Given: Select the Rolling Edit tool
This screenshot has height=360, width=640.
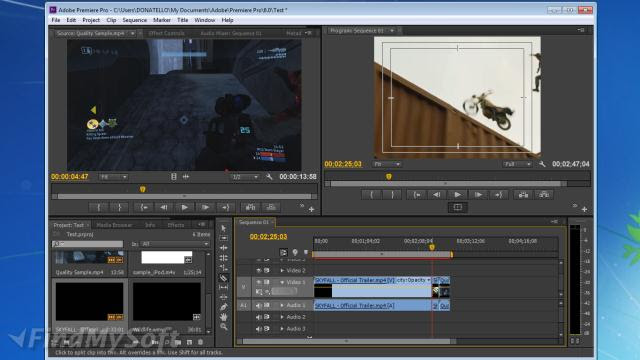Looking at the screenshot, I should pyautogui.click(x=224, y=258).
